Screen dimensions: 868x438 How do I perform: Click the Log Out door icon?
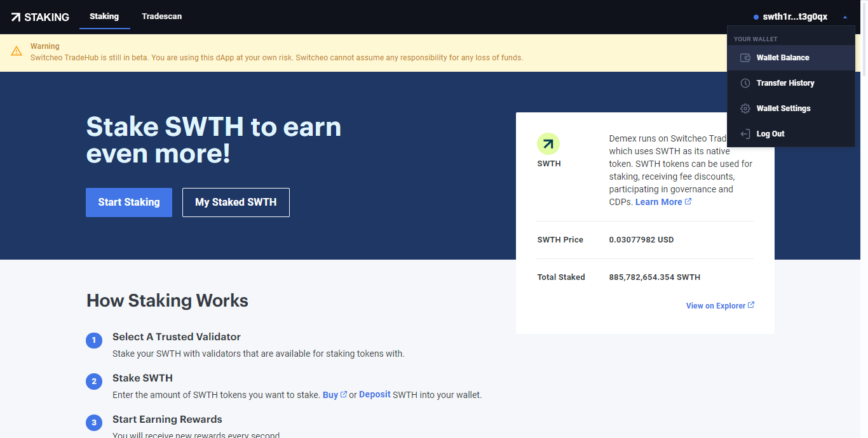[745, 134]
